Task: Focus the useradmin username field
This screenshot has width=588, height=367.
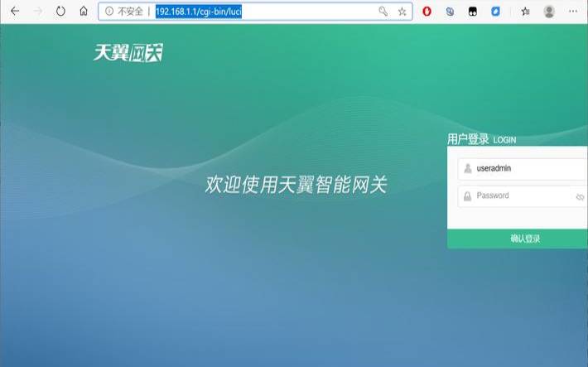Action: (523, 169)
